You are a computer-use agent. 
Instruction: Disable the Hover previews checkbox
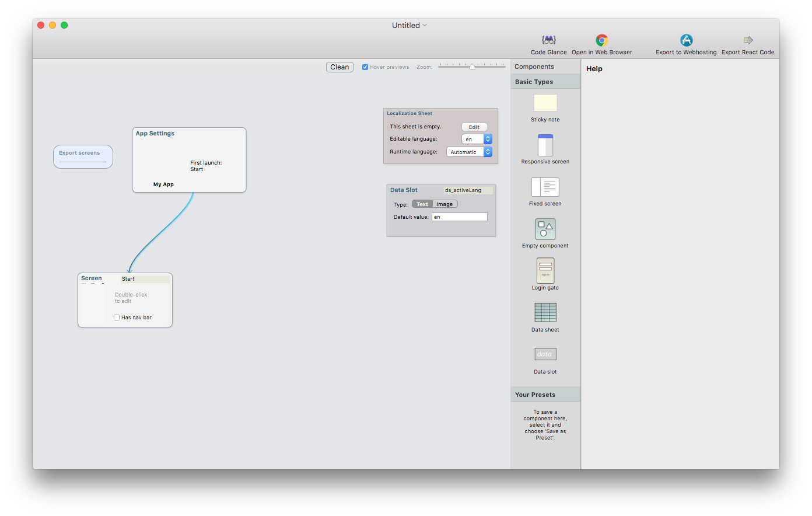click(x=365, y=67)
